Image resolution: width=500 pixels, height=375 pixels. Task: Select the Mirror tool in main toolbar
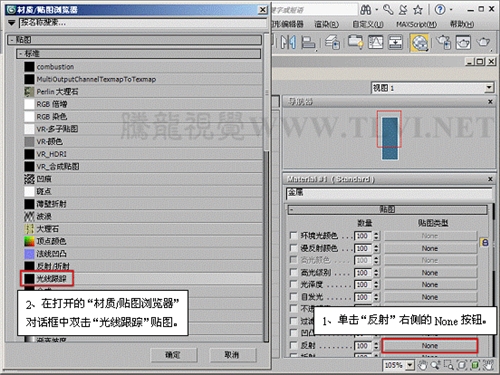point(288,42)
